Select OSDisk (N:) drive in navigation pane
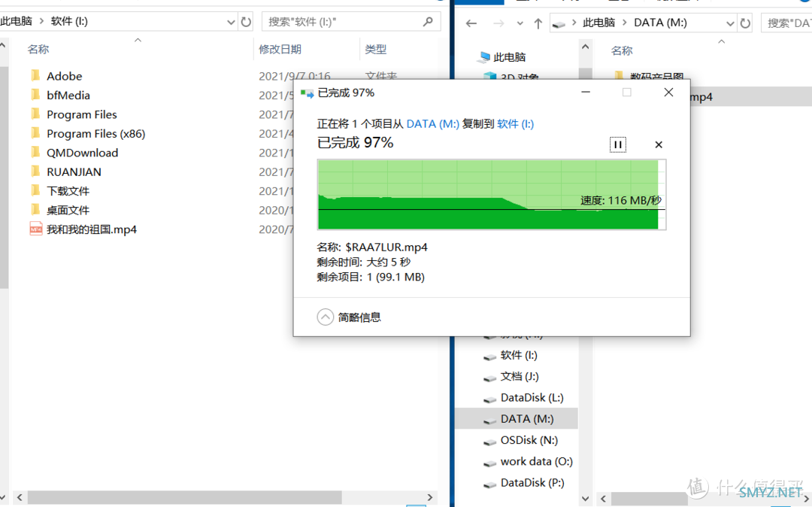The image size is (812, 507). pyautogui.click(x=529, y=440)
